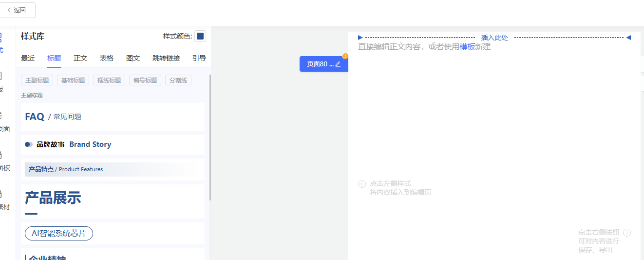This screenshot has height=260, width=644.
Task: Click the pencil edit icon on 页面80
Action: click(x=338, y=64)
